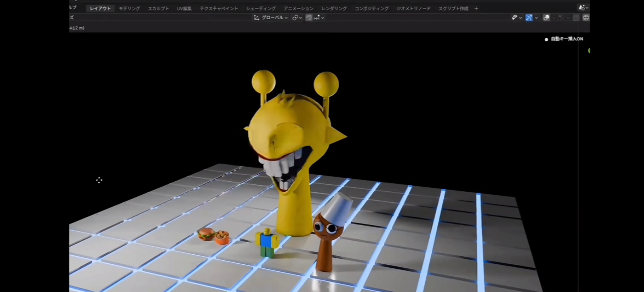The width and height of the screenshot is (644, 292).
Task: Toggle the show overlays button
Action: point(546,18)
